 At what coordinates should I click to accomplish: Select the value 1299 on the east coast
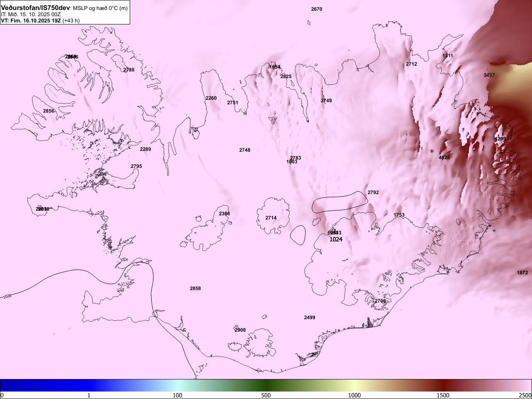(501, 139)
